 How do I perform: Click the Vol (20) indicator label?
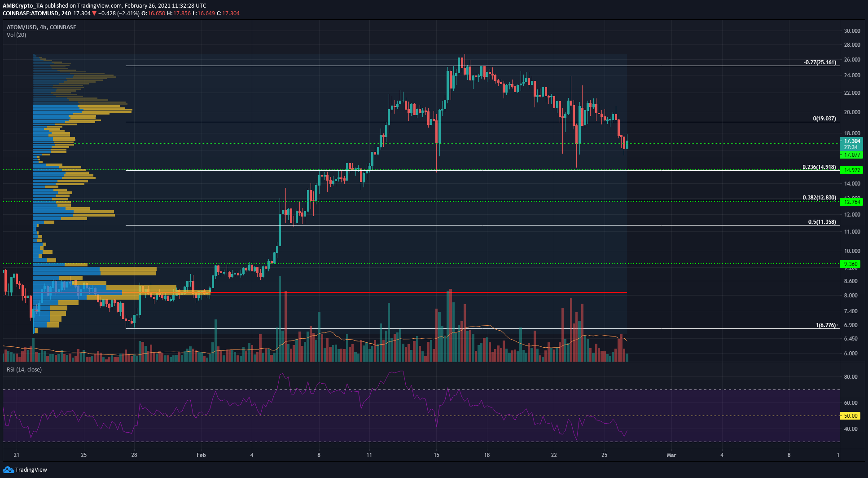pyautogui.click(x=16, y=35)
